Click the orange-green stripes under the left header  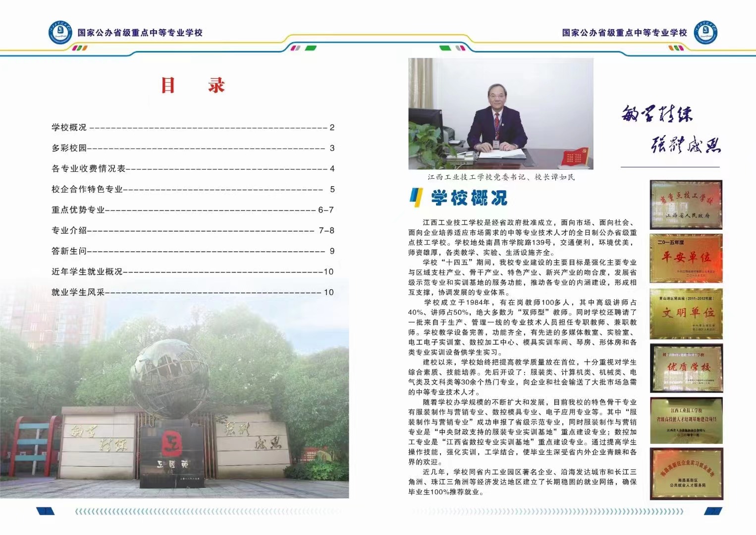pos(79,48)
